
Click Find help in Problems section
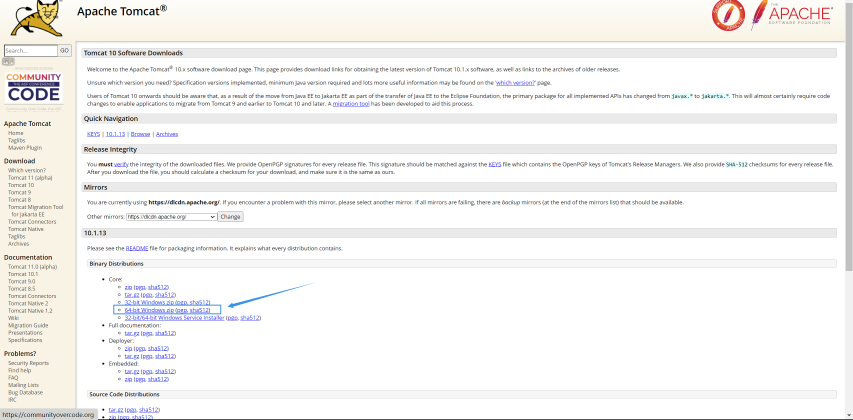pyautogui.click(x=20, y=370)
